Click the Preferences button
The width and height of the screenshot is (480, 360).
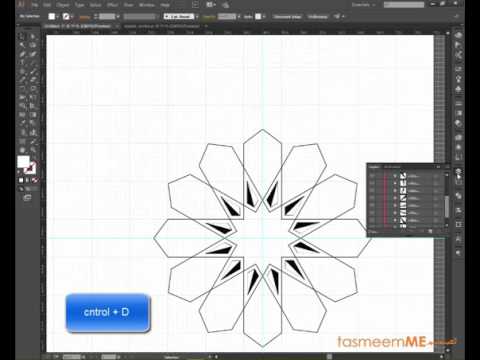coord(318,16)
